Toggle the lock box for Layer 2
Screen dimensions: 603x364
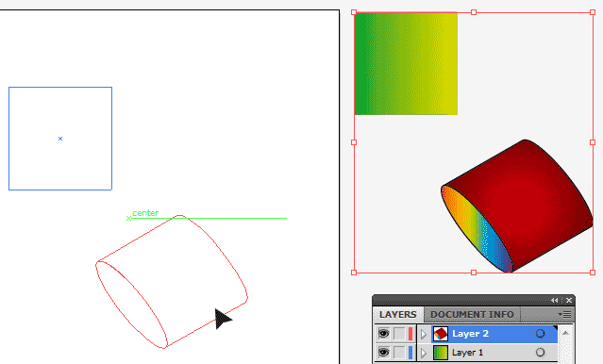tap(399, 334)
